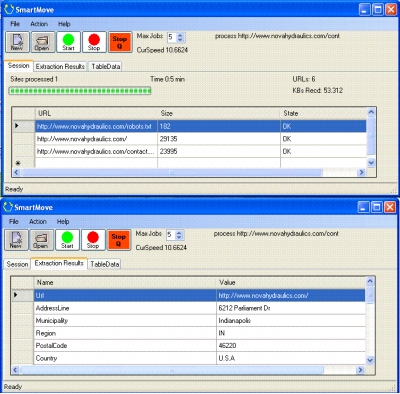The height and width of the screenshot is (394, 400).
Task: Click the Open folder icon in the top window
Action: [x=43, y=42]
